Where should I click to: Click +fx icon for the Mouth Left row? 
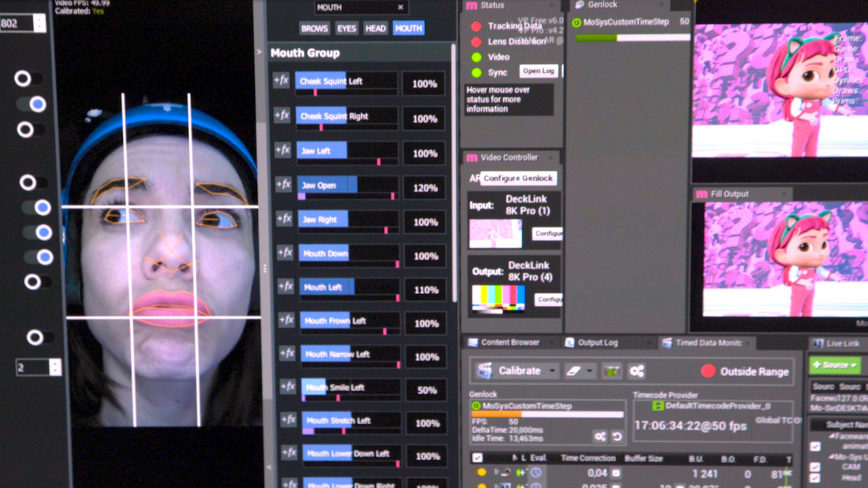coord(286,287)
